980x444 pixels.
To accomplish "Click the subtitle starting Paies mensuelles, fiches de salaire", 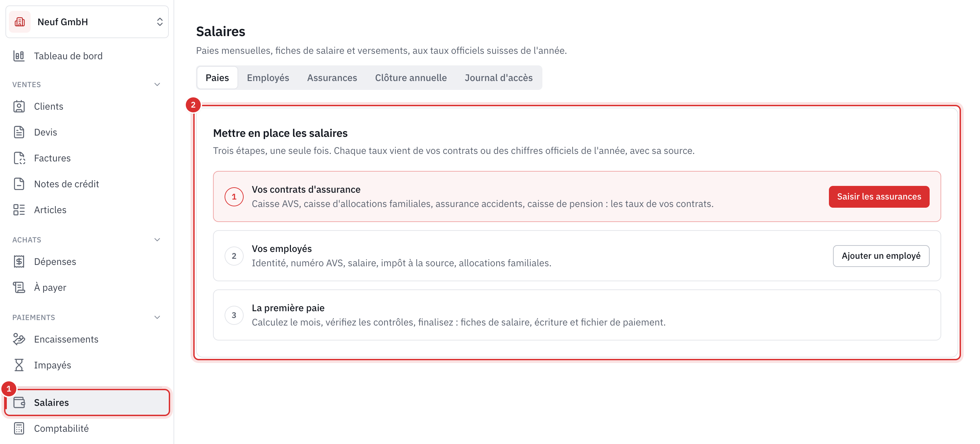I will point(381,50).
